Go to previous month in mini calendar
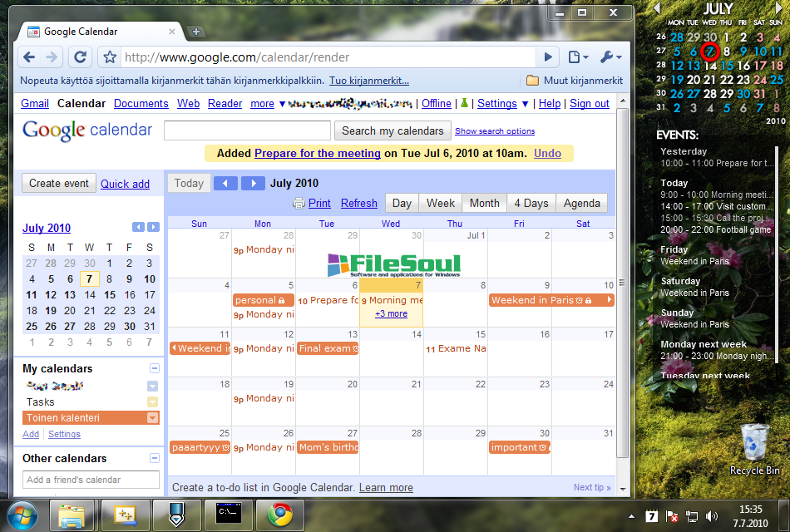Viewport: 790px width, 532px height. [139, 228]
